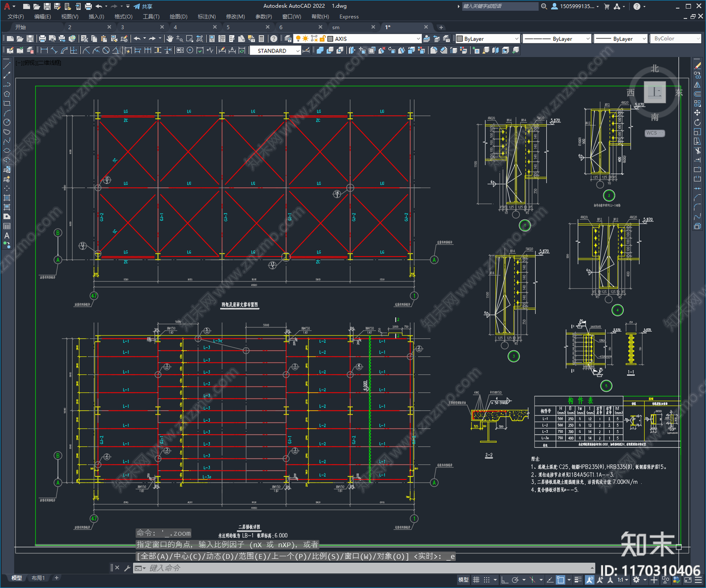Open the WCS coordinate system dropdown
706x588 pixels.
[655, 133]
